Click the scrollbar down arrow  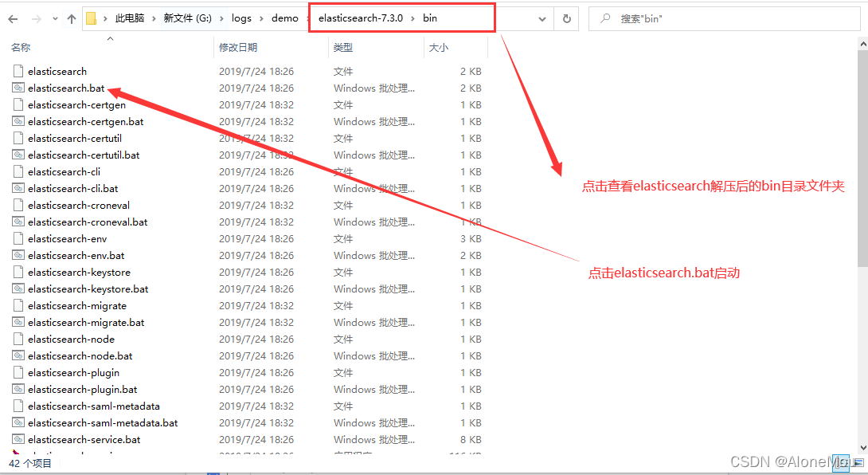pyautogui.click(x=863, y=447)
